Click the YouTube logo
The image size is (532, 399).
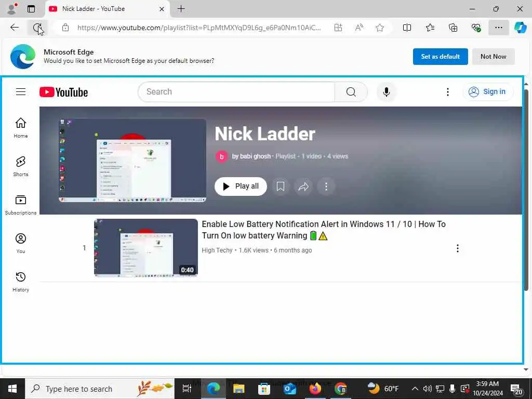click(x=63, y=92)
